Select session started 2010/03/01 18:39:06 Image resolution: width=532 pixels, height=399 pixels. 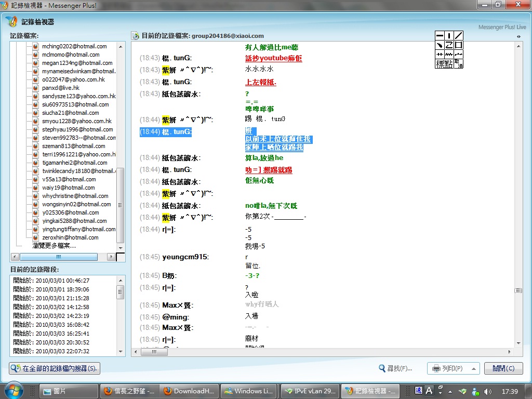(51, 289)
